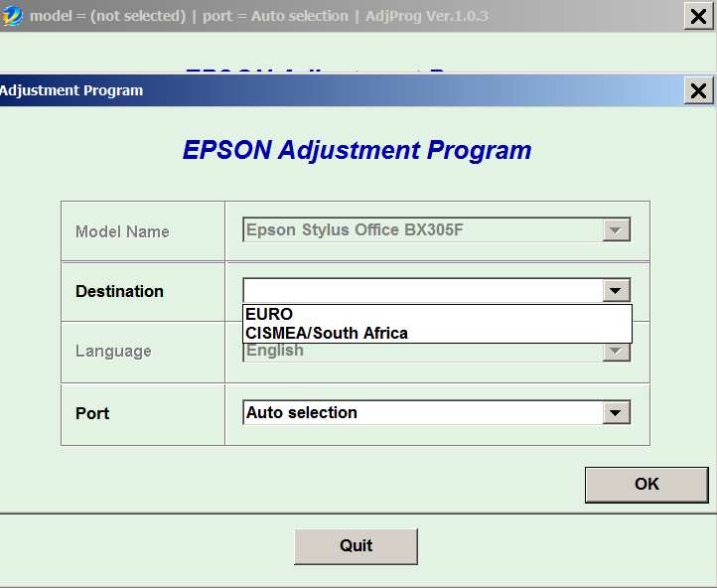Click the AdjProg application icon in title bar

pos(12,17)
